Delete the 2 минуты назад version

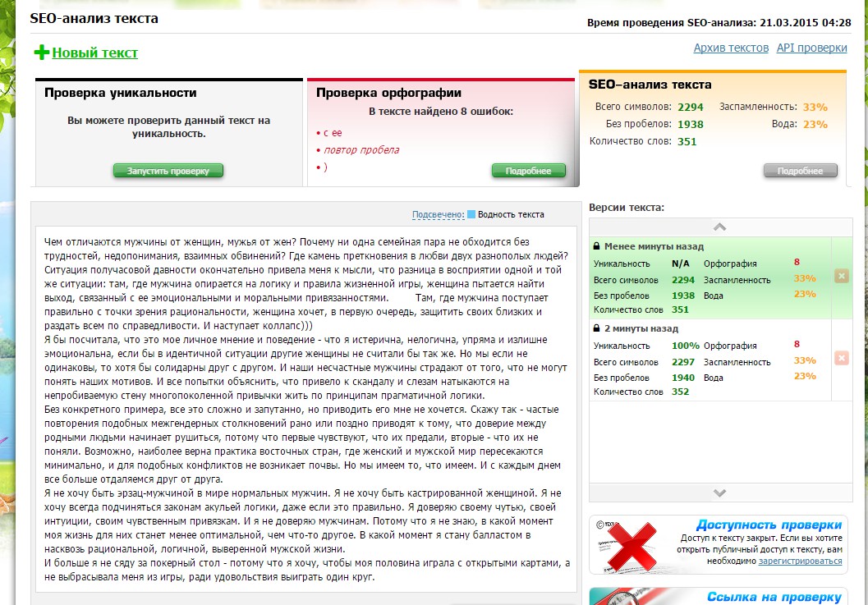pyautogui.click(x=842, y=358)
